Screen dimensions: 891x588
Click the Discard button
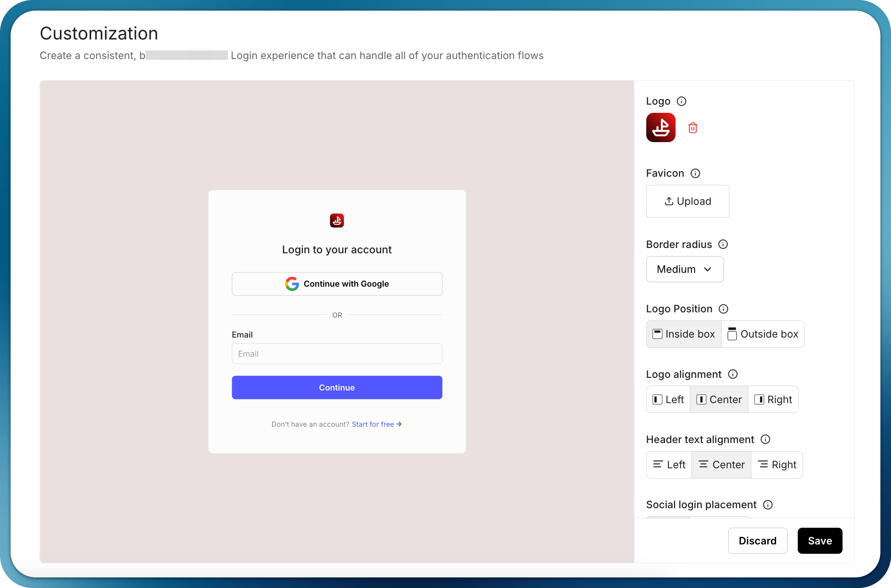click(757, 541)
